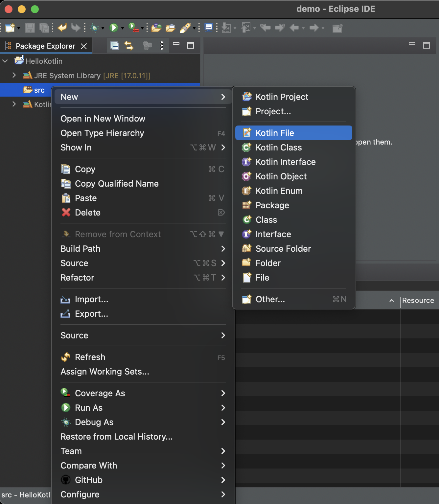Image resolution: width=439 pixels, height=504 pixels.
Task: Click the blue console monitor toolbar icon
Action: [209, 27]
